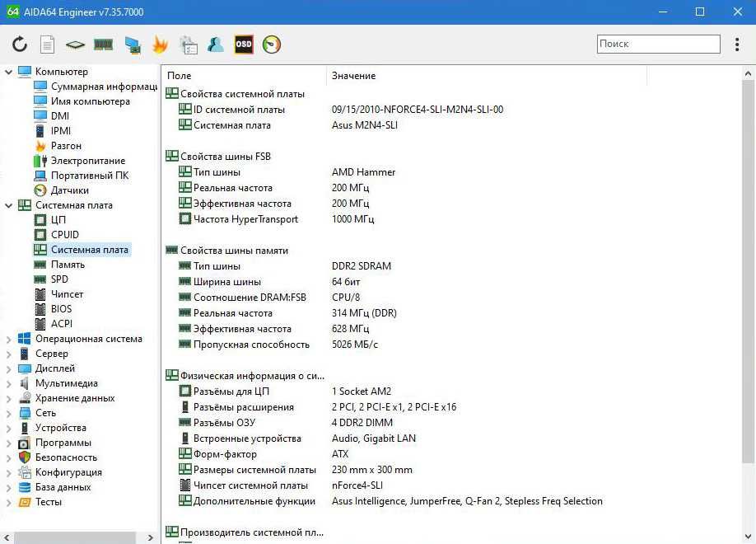756x544 pixels.
Task: Expand the Сеть tree node
Action: 9,414
